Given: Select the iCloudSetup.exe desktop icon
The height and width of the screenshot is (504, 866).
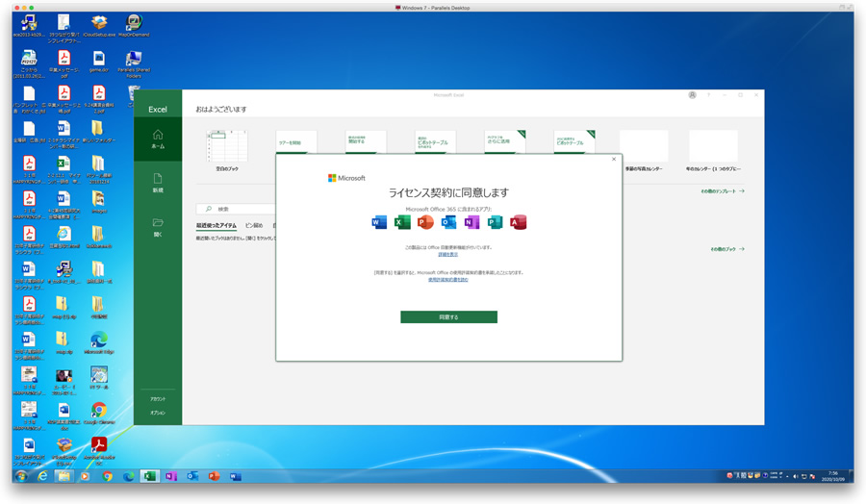Looking at the screenshot, I should 99,25.
